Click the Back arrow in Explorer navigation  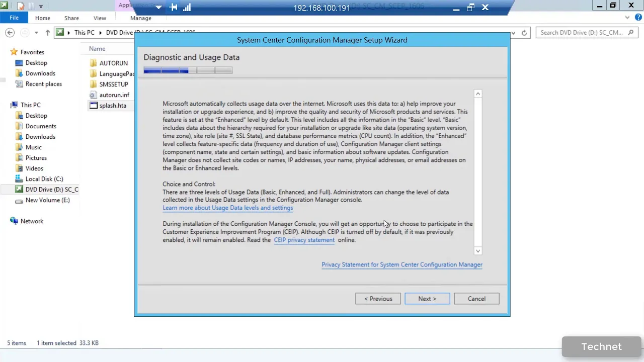tap(10, 33)
